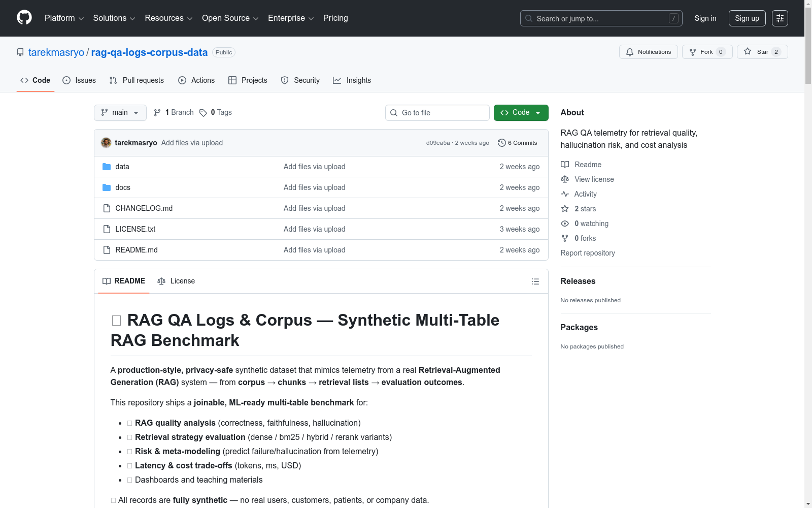
Task: Switch to the Insights tab
Action: [x=352, y=80]
